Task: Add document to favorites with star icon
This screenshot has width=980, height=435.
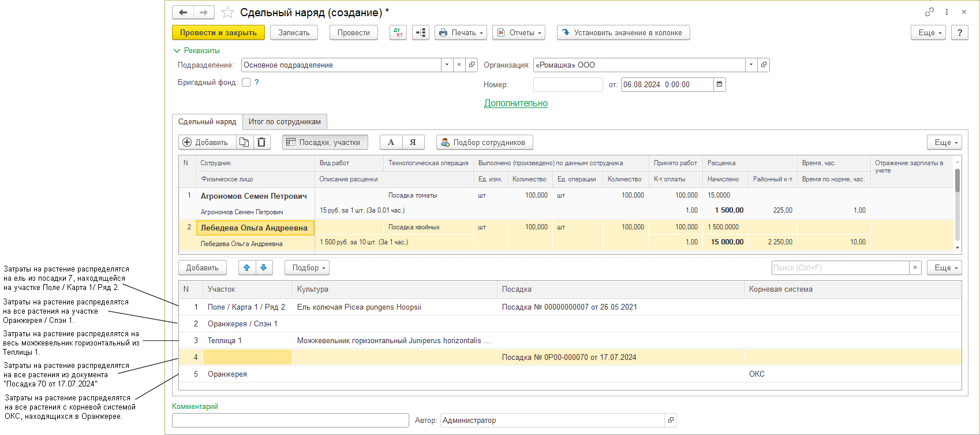Action: 227,12
